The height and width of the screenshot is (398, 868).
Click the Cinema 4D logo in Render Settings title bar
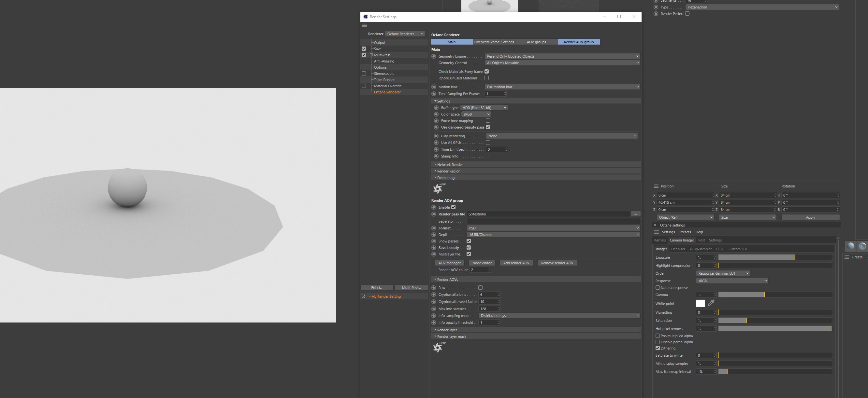(x=366, y=17)
